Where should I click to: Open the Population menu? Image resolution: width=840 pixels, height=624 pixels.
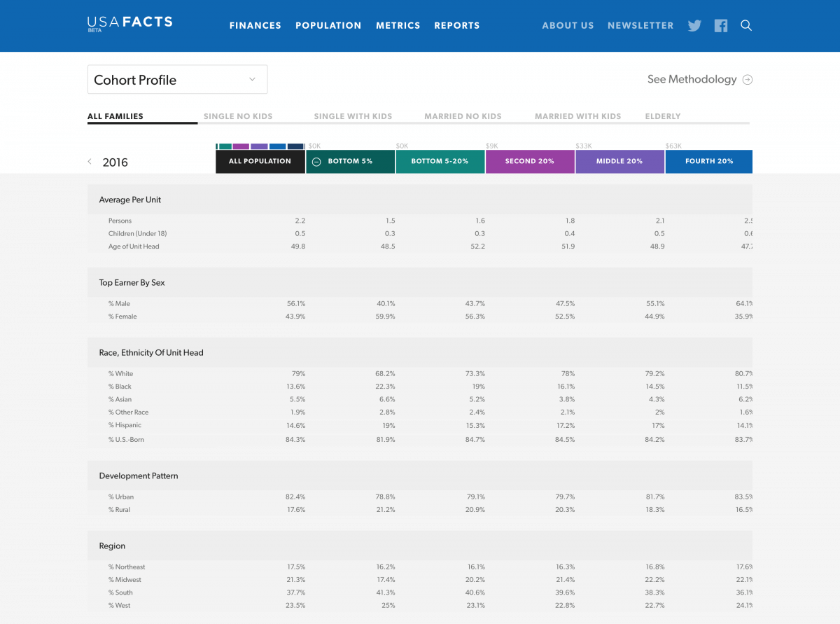coord(328,26)
